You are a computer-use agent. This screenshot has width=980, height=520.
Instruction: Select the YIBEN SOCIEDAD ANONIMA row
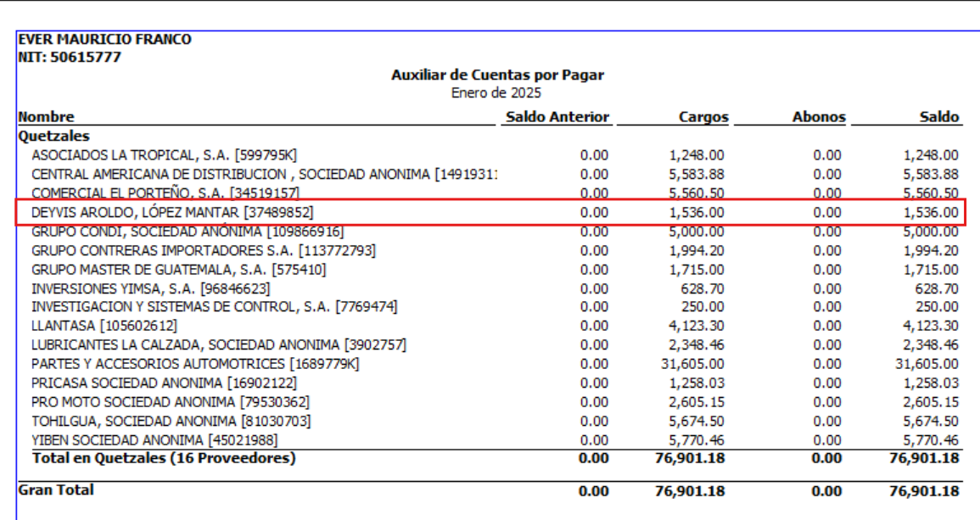tap(154, 440)
